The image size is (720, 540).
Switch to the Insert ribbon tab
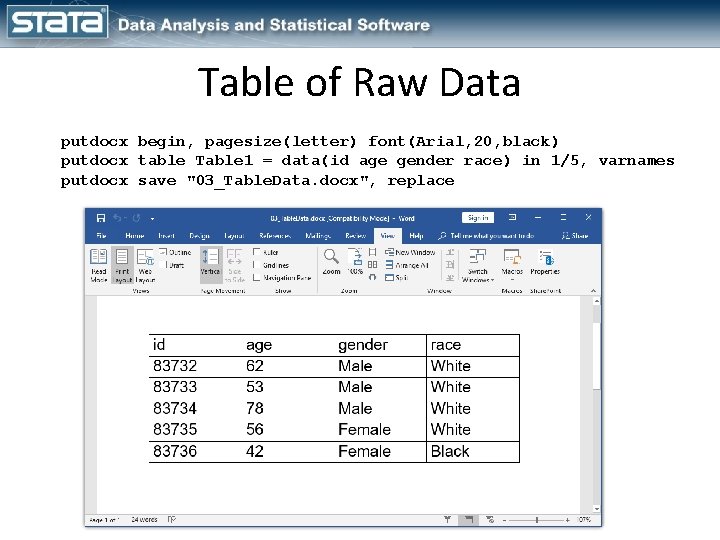166,236
